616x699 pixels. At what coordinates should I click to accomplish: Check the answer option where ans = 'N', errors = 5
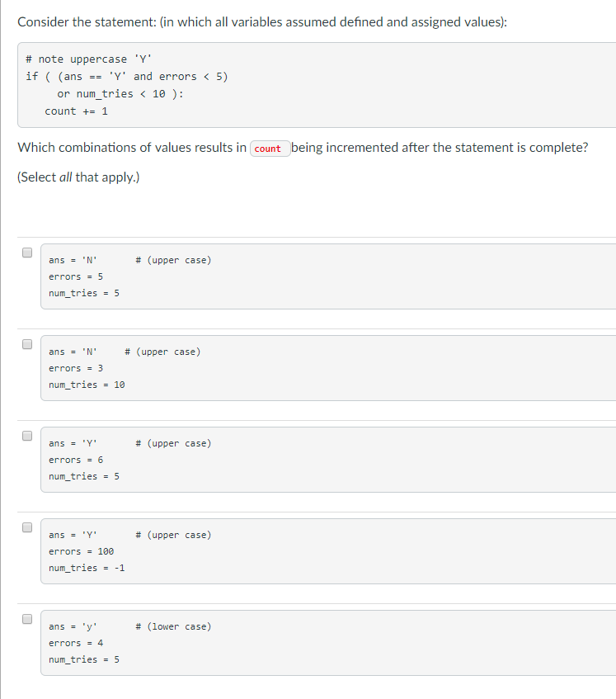tap(27, 251)
